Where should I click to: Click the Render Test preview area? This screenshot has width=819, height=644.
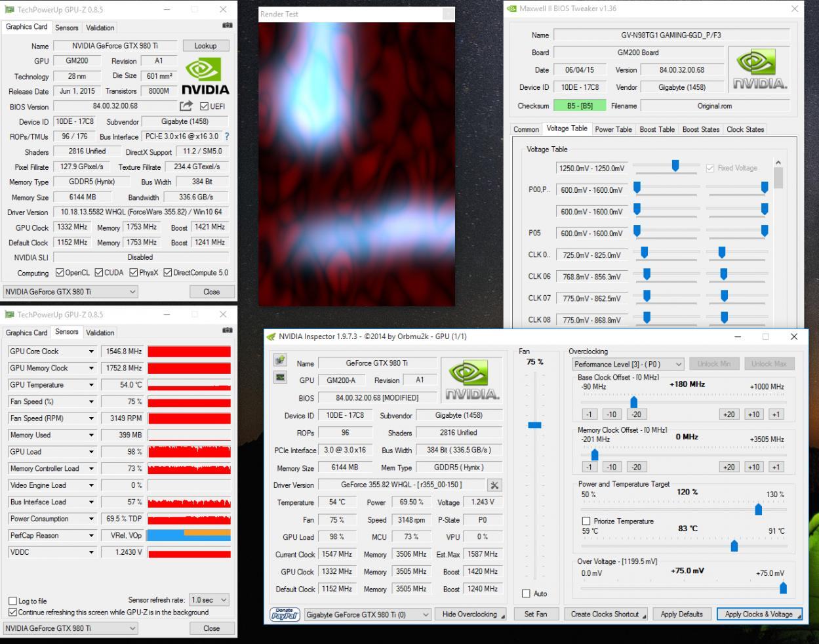tap(357, 164)
